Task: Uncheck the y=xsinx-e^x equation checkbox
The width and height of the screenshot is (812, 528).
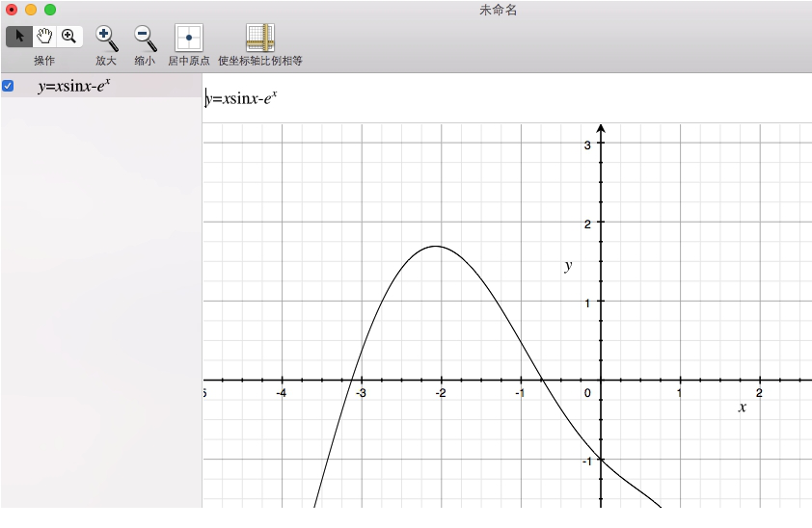Action: click(x=9, y=86)
